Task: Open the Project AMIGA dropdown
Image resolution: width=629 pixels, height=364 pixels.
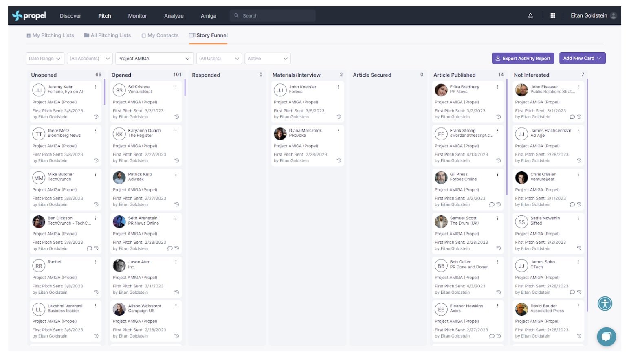Action: (x=154, y=58)
